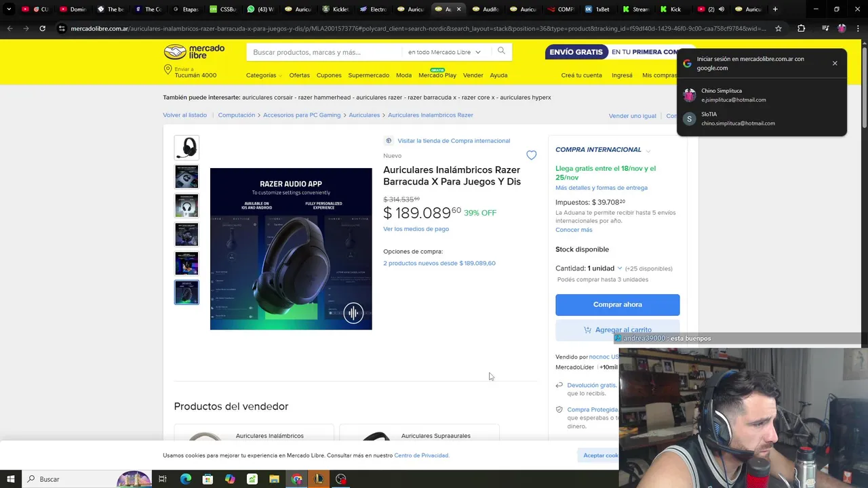Open Computación breadcrumb link

[237, 115]
